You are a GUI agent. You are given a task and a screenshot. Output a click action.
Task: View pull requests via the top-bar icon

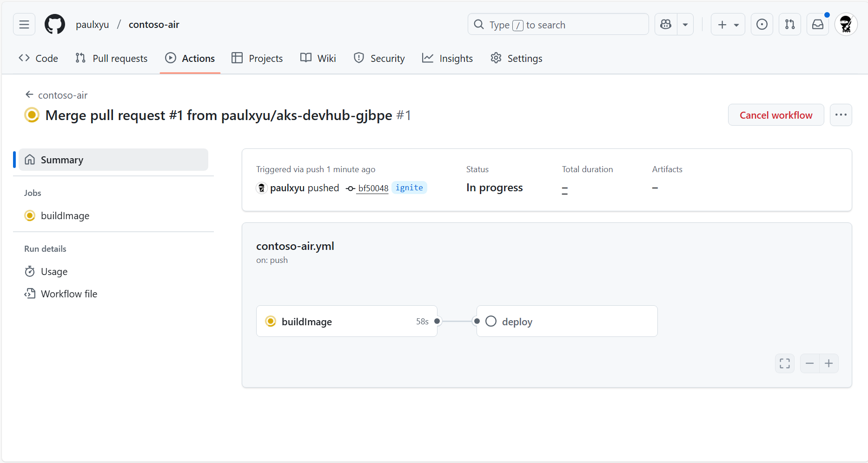tap(789, 24)
